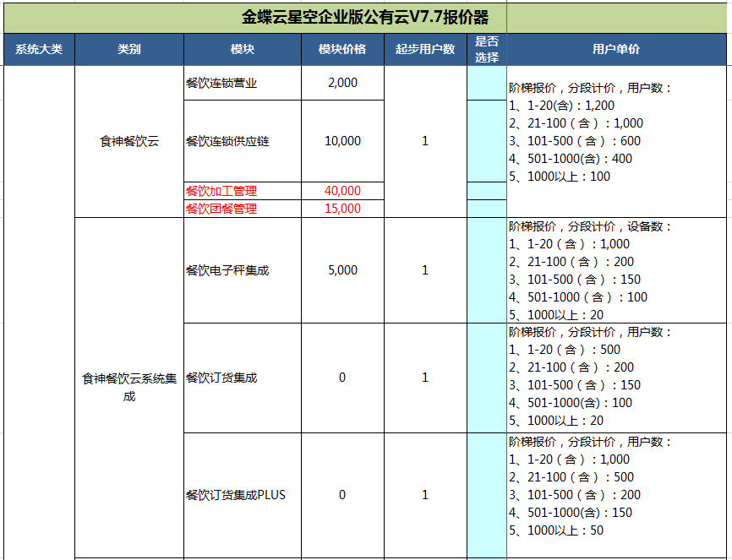Image resolution: width=732 pixels, height=560 pixels.
Task: Select the 食神餐饮云 category cell
Action: (129, 141)
